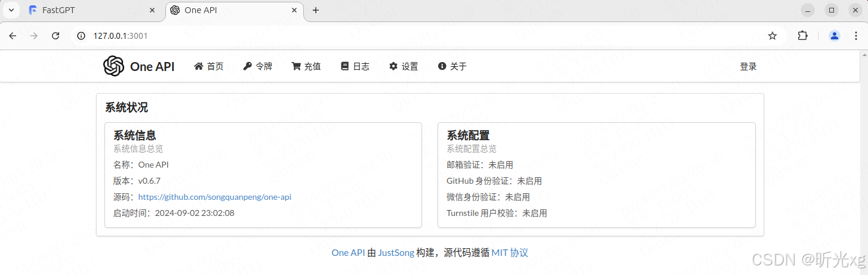Click the 登录 login button
Viewport: 868px width, 275px height.
coord(748,66)
